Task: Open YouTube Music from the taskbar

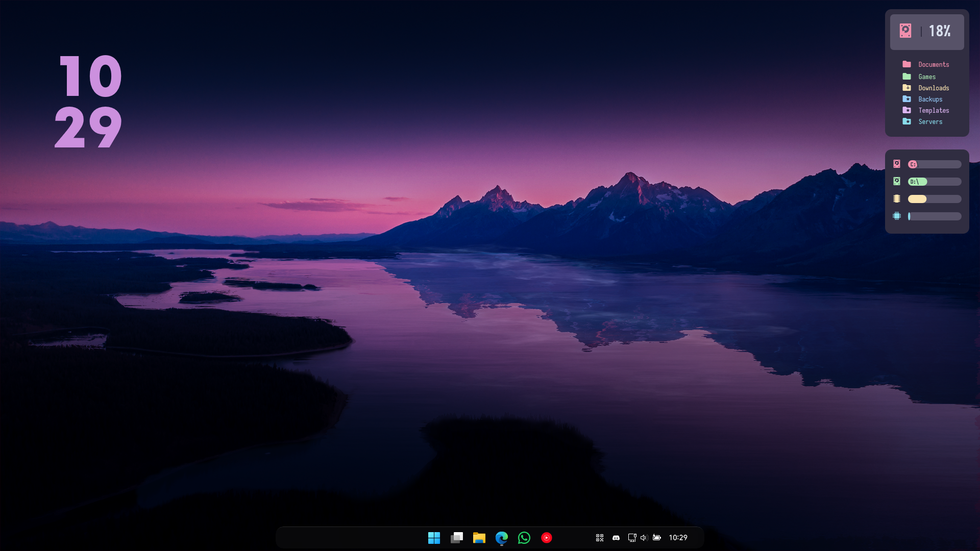Action: click(547, 538)
